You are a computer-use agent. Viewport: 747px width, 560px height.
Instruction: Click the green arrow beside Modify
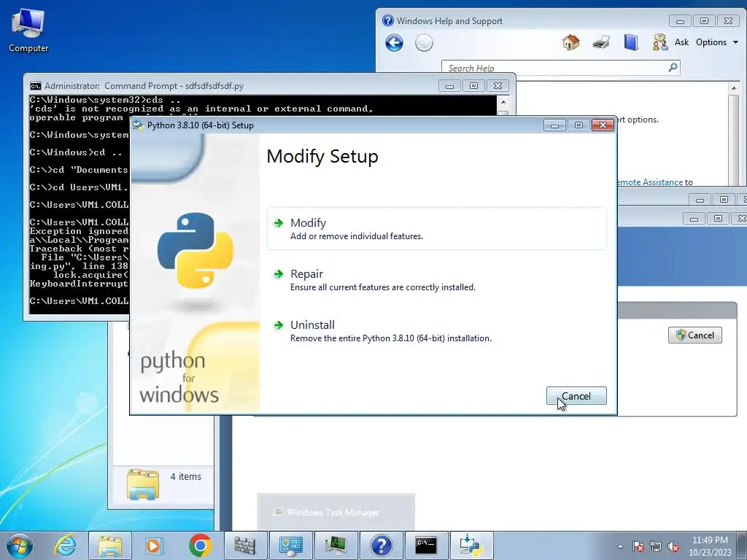(x=278, y=223)
